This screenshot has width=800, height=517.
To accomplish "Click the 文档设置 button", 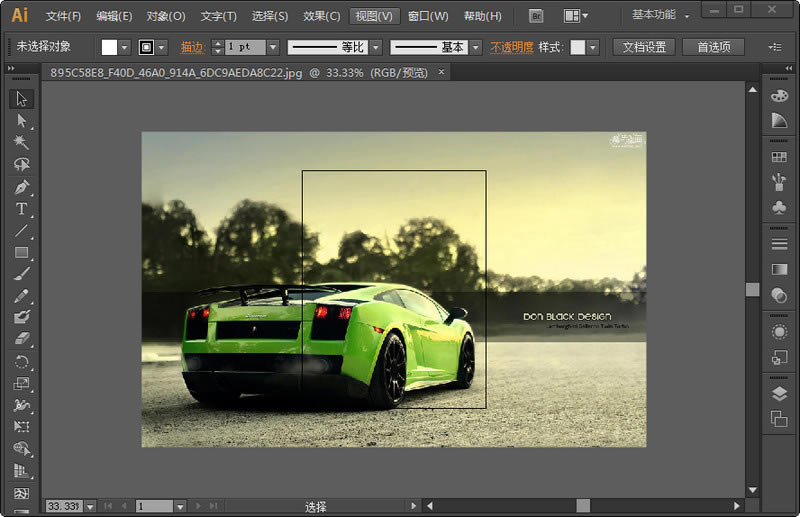I will 643,47.
